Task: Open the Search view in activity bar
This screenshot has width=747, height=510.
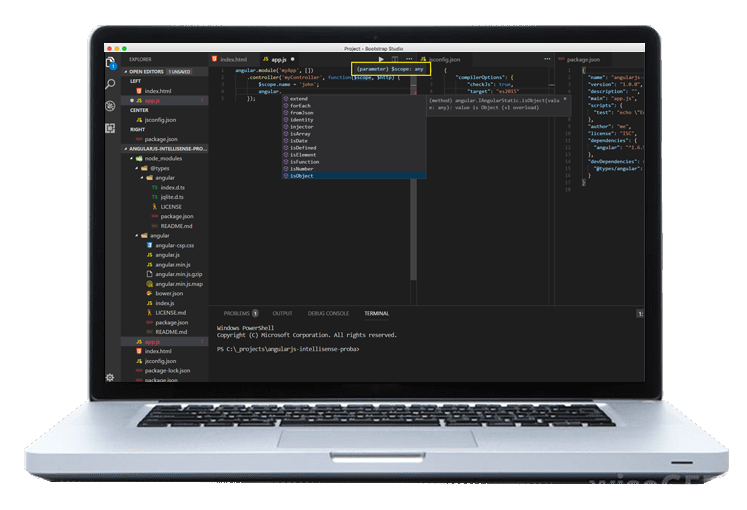Action: 110,84
